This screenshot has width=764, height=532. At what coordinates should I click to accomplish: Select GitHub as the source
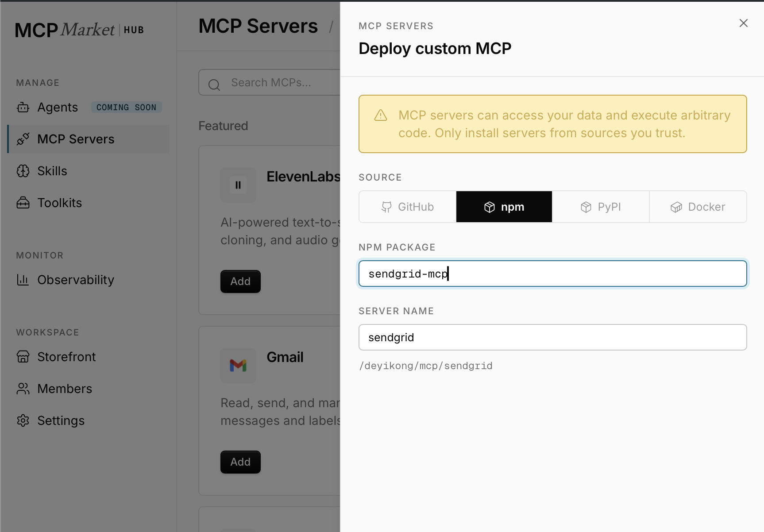tap(408, 207)
